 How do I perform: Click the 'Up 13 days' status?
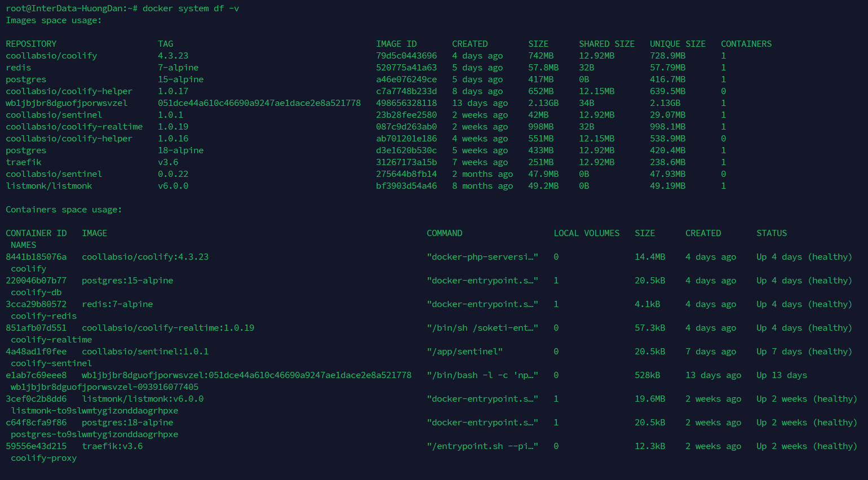pyautogui.click(x=782, y=375)
